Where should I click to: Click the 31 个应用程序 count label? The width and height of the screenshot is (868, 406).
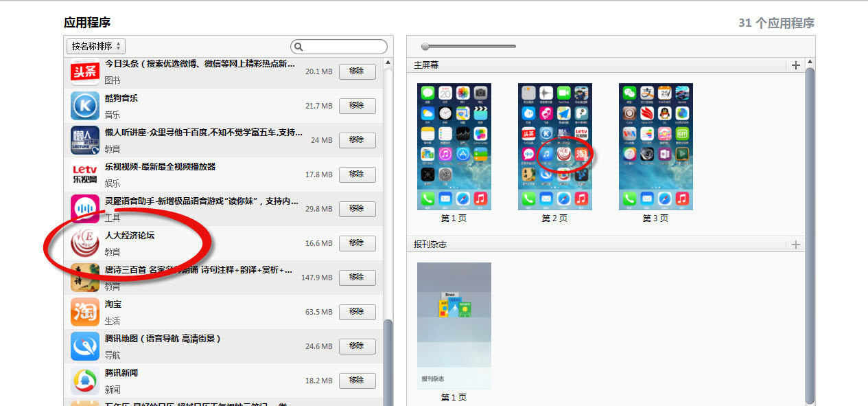coord(776,23)
